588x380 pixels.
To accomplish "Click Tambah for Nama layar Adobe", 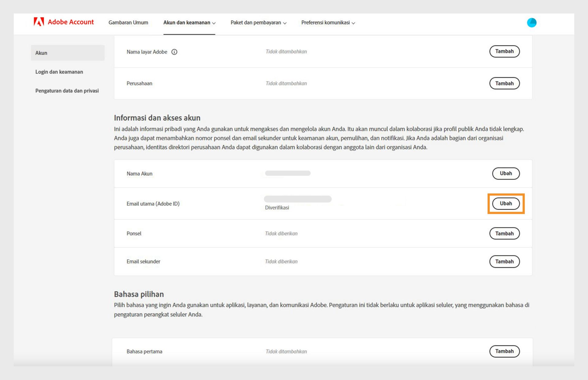I will pyautogui.click(x=504, y=51).
